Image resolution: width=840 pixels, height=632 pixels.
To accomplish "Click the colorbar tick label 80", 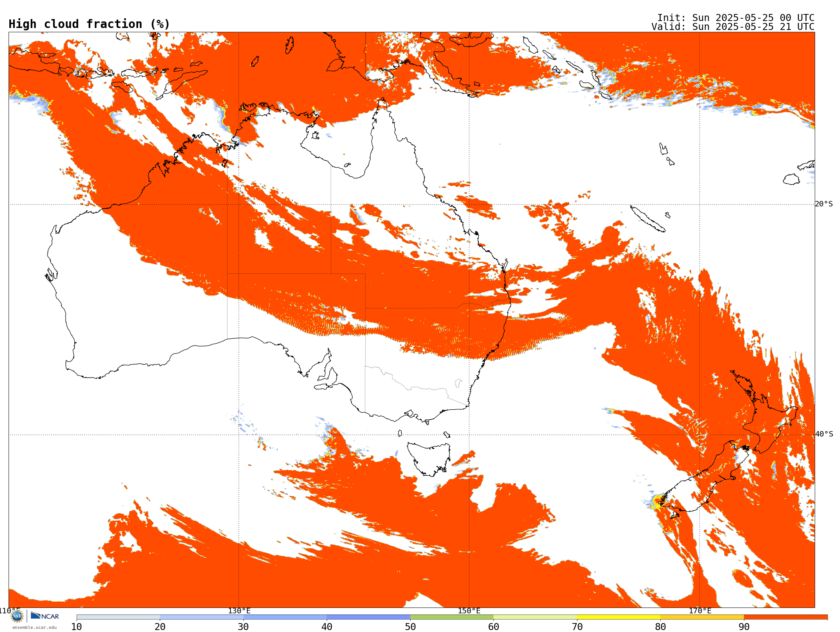I will click(x=660, y=627).
